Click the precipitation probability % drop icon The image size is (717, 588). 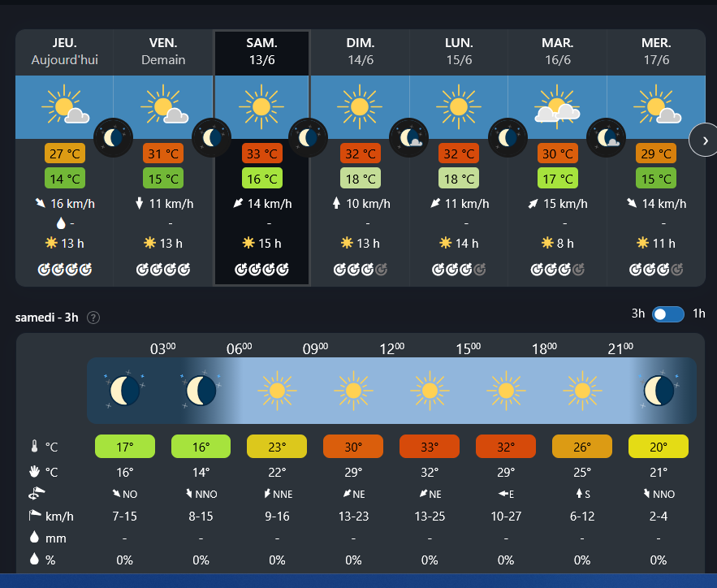click(34, 559)
